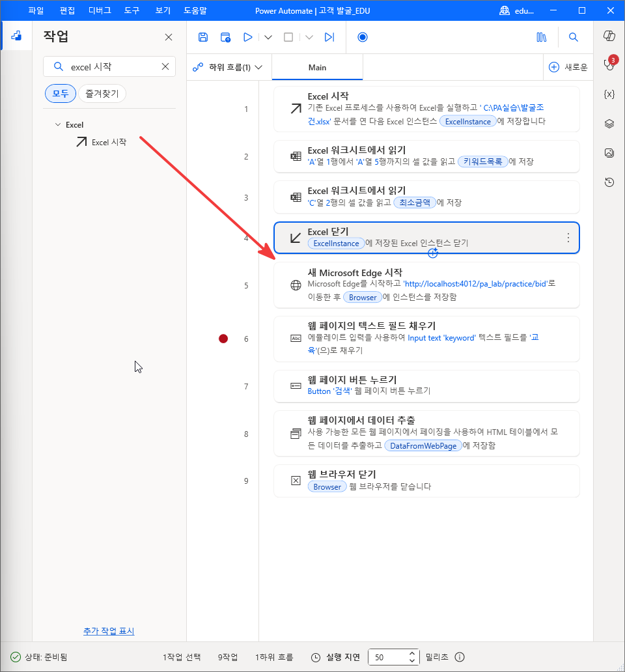The width and height of the screenshot is (625, 672).
Task: Click the edu... account button
Action: [517, 10]
